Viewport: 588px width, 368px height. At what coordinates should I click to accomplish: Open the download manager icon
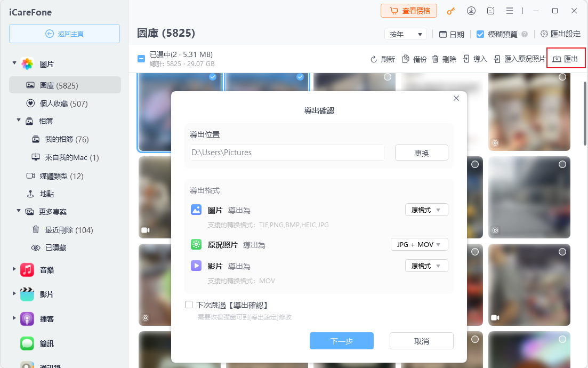tap(471, 11)
